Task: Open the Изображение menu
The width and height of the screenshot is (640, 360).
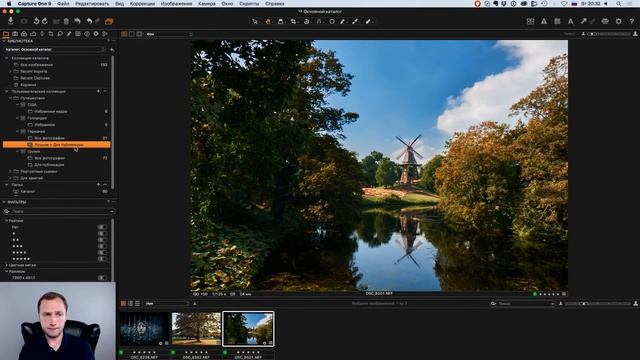Action: [x=176, y=3]
